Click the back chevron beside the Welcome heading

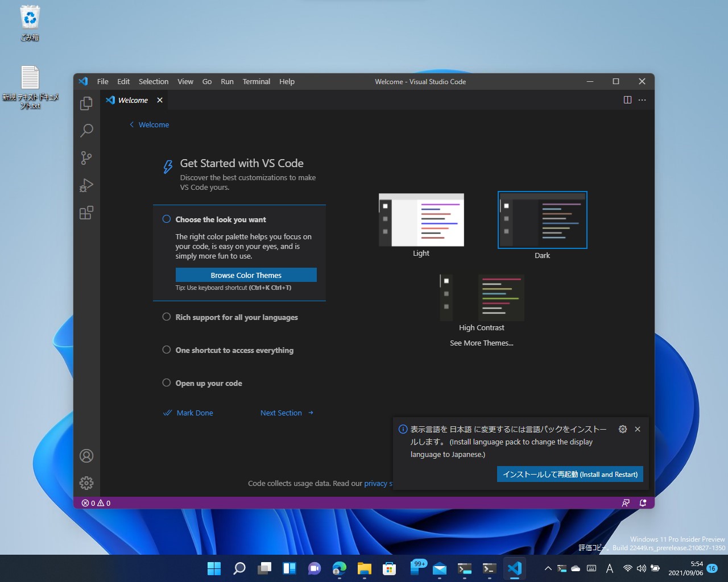tap(131, 124)
